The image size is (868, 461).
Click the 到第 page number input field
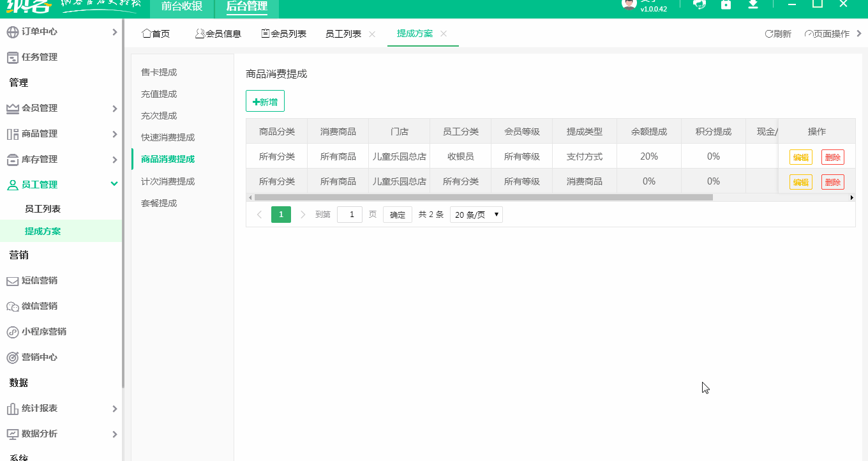349,214
